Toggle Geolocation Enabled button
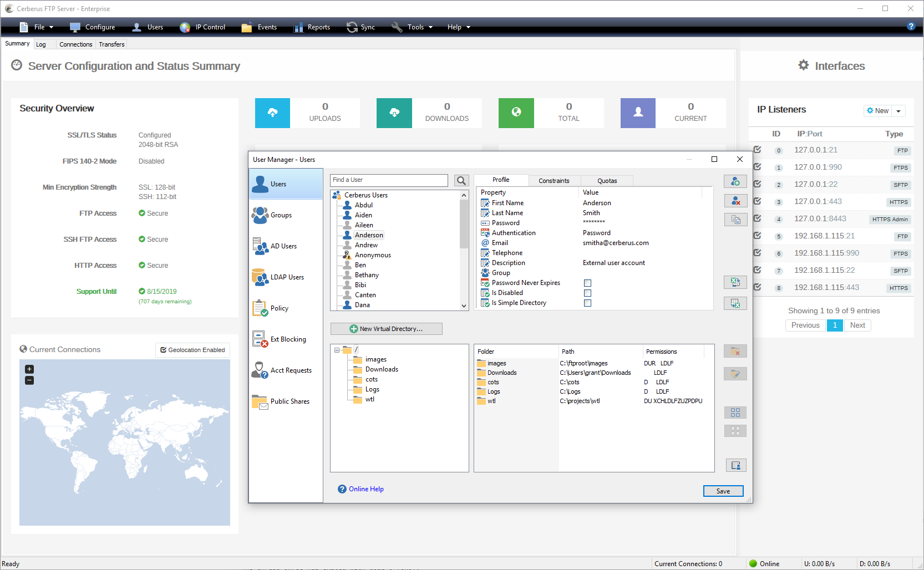 pos(192,350)
